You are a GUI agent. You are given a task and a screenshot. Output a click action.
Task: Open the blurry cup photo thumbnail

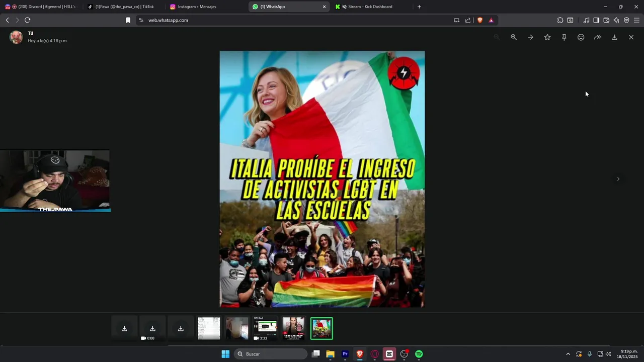pyautogui.click(x=237, y=329)
